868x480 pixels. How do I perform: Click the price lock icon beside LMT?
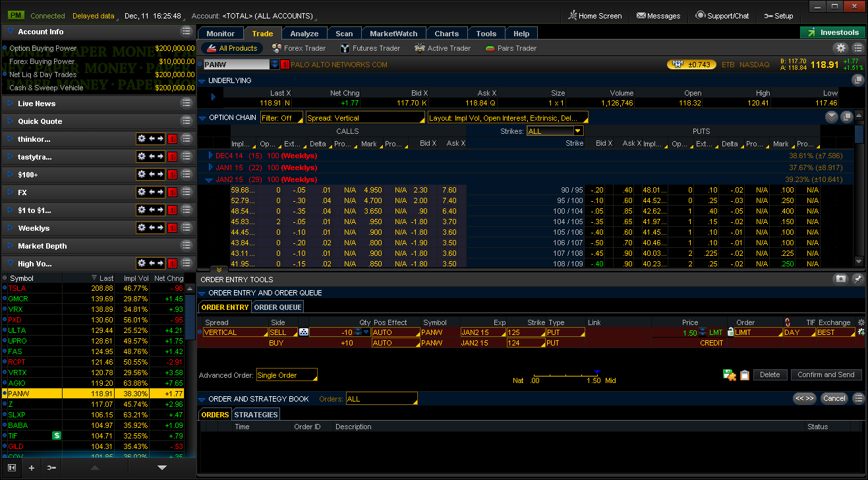pos(730,332)
